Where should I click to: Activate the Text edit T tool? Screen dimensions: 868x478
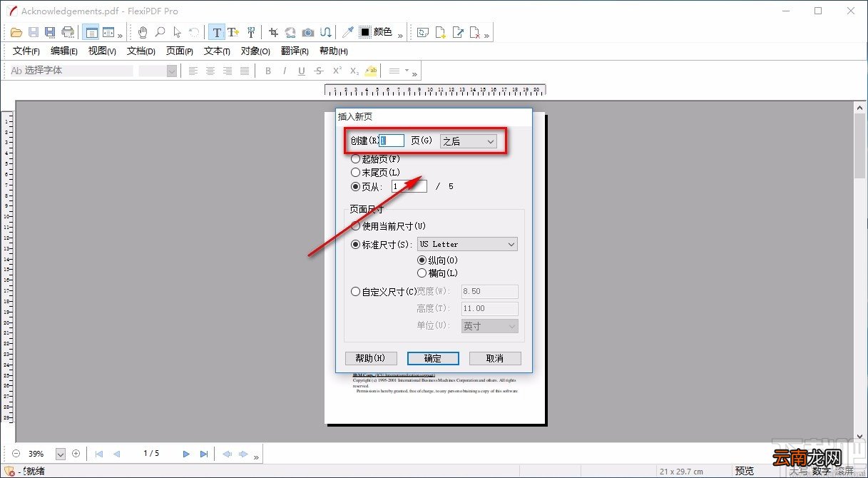[x=217, y=32]
